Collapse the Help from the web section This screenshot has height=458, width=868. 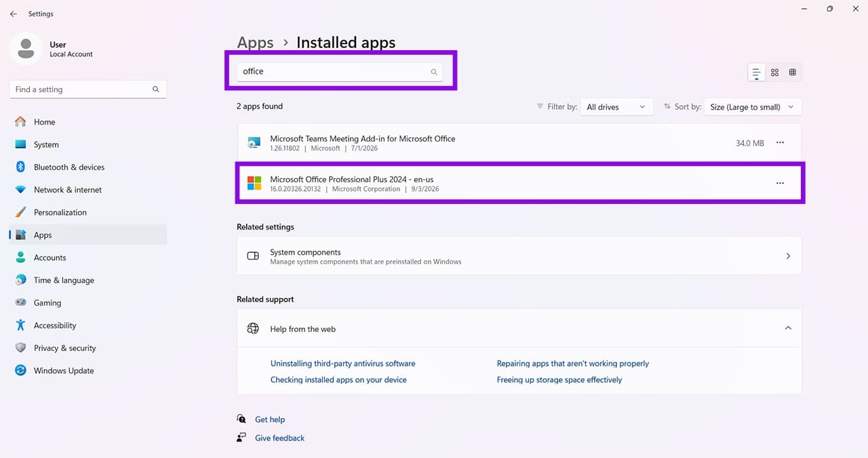[x=788, y=328]
